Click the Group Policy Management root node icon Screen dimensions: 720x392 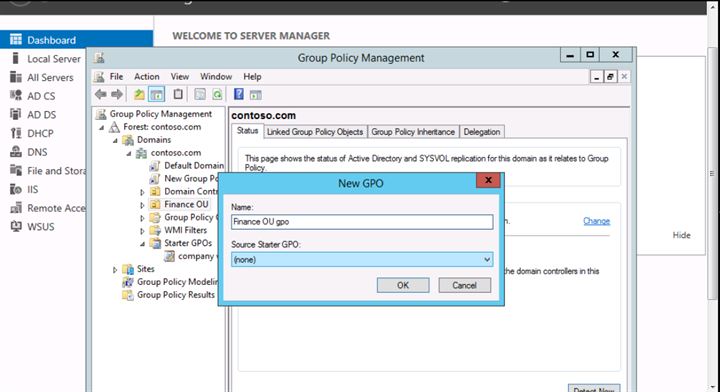(x=101, y=114)
